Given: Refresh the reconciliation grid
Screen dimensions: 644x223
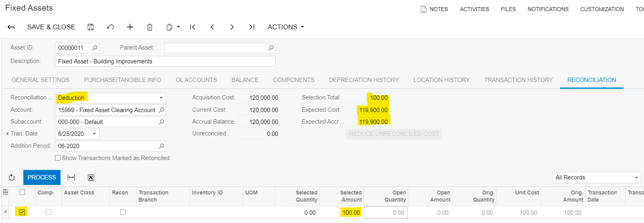Looking at the screenshot, I should (x=11, y=177).
